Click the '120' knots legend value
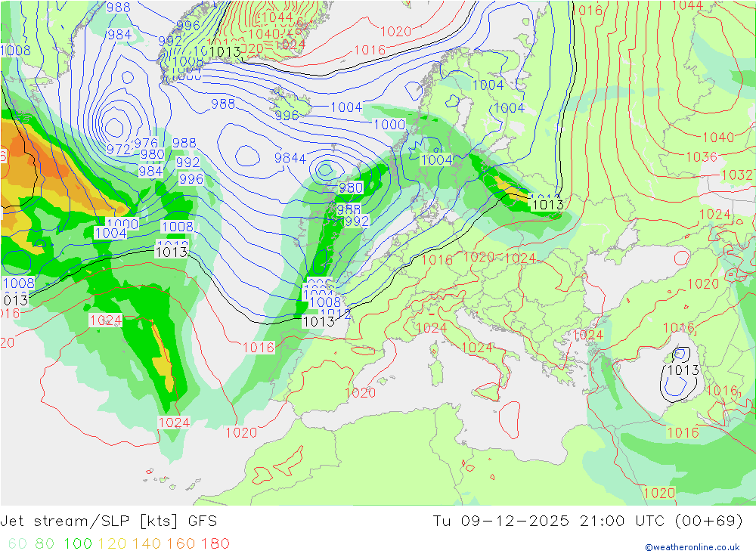Viewport: 756px width, 554px height. (x=113, y=543)
